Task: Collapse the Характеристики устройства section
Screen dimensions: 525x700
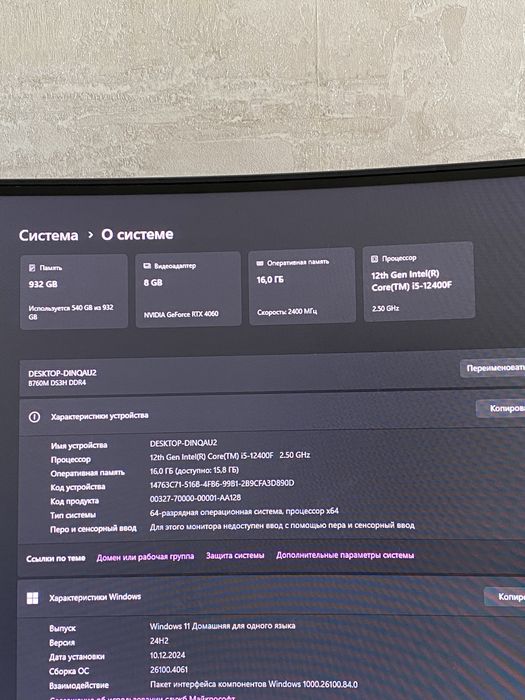Action: click(272, 413)
